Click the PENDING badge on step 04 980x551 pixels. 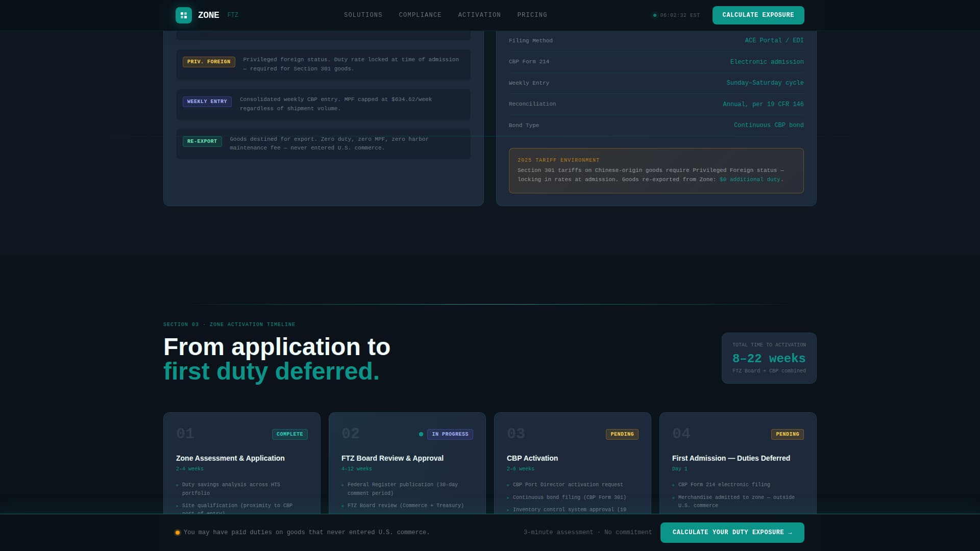787,434
